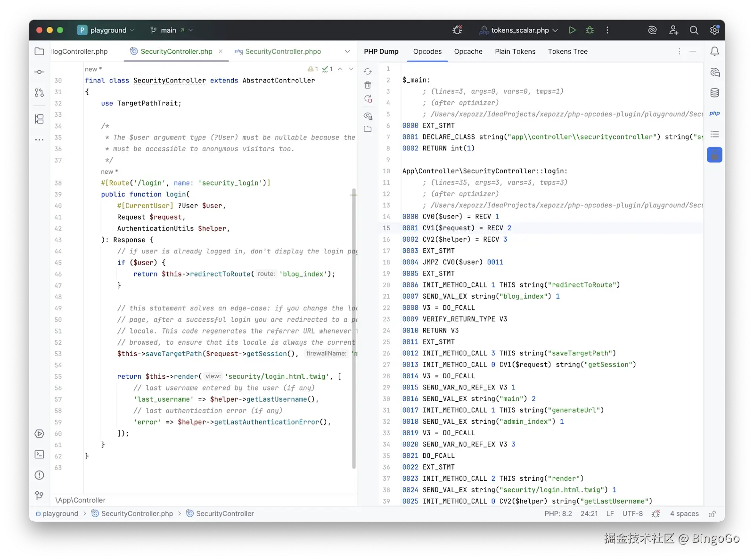This screenshot has width=754, height=560.
Task: Clear PHP Dump output with the trash icon
Action: coord(368,85)
